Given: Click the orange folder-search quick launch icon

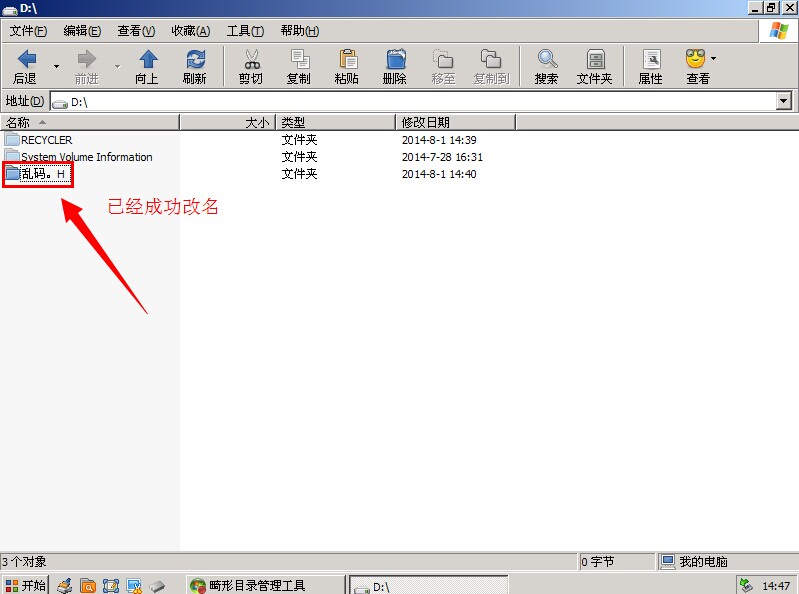Looking at the screenshot, I should pyautogui.click(x=88, y=586).
